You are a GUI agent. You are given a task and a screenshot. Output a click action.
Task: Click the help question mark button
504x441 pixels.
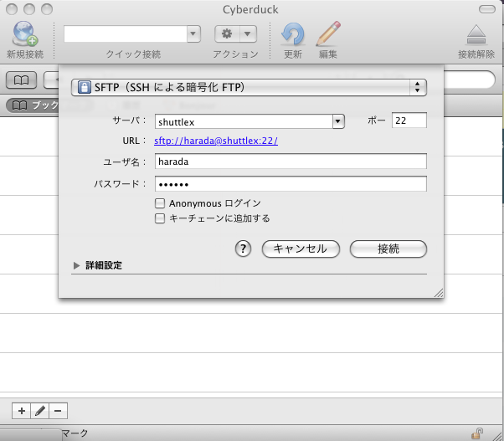click(x=244, y=249)
